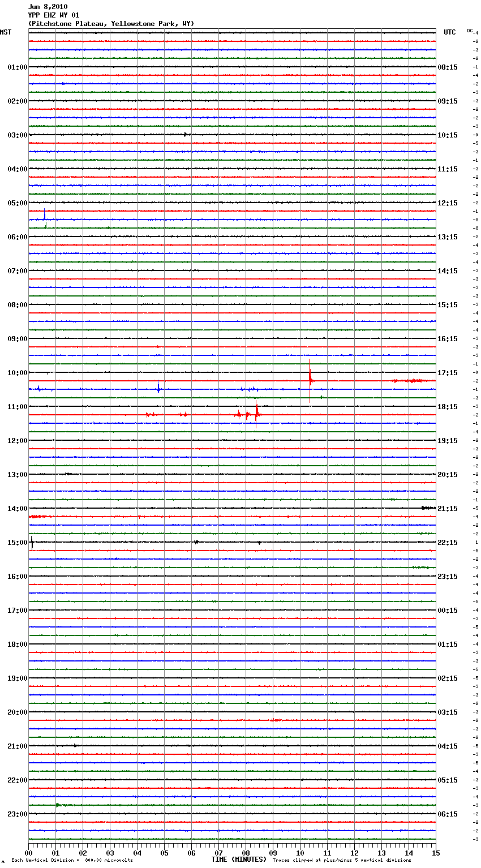481x868 pixels.
Task: Click the UTC column header
Action: (449, 32)
